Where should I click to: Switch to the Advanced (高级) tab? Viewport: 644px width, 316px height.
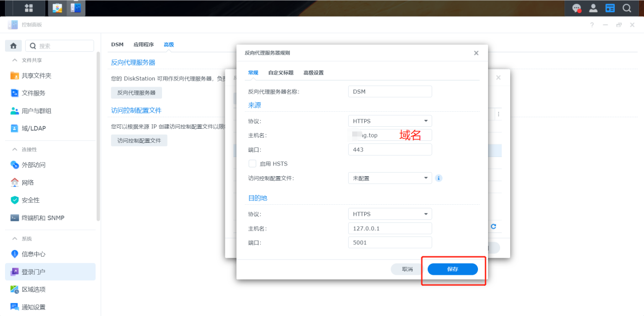click(169, 45)
